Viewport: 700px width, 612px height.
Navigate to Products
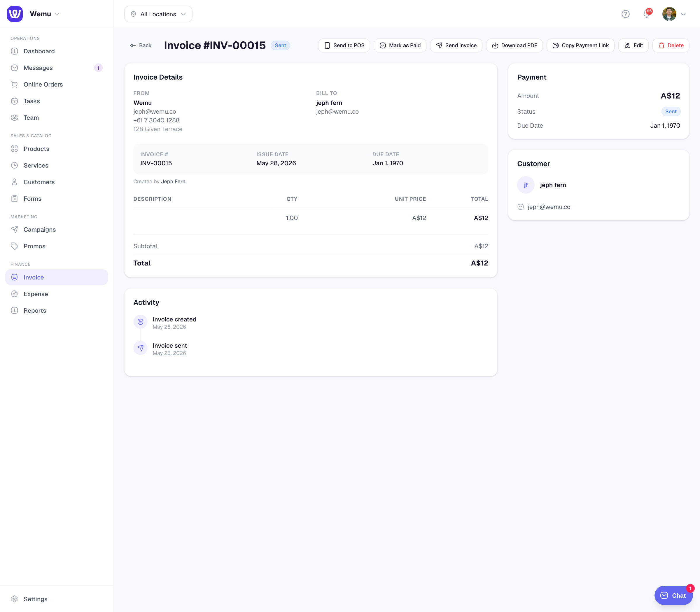[56, 149]
